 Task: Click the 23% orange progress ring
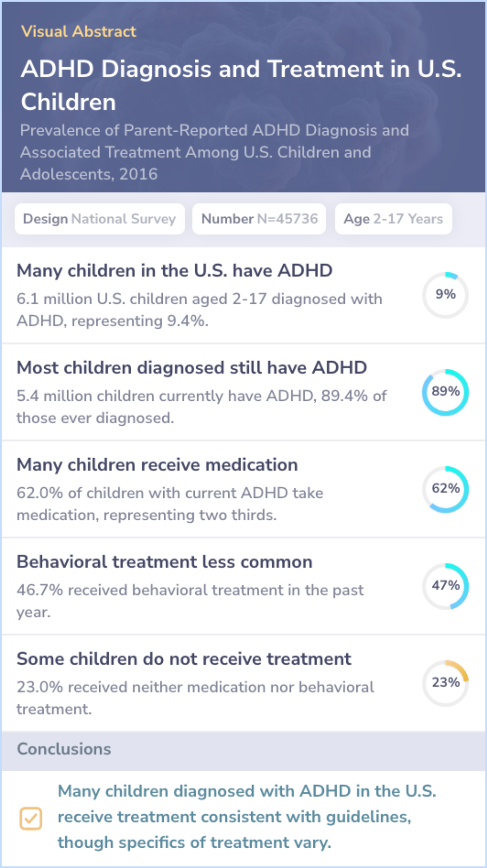point(445,683)
